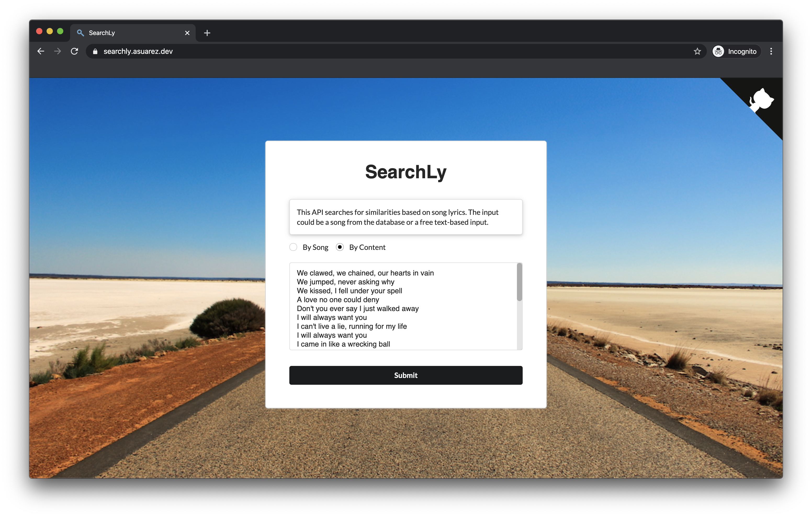
Task: Submit the lyrics search
Action: [406, 375]
